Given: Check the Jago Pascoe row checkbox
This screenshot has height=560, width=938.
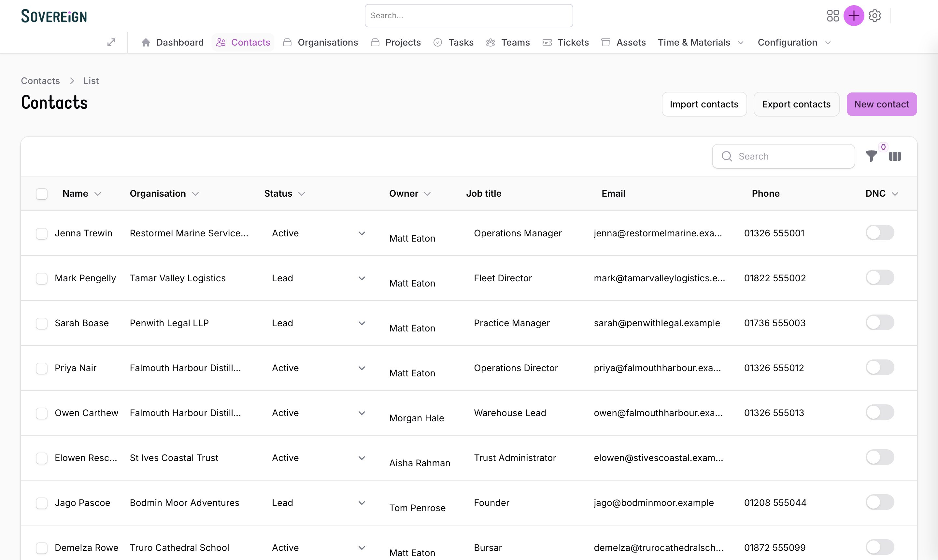Looking at the screenshot, I should pyautogui.click(x=41, y=503).
